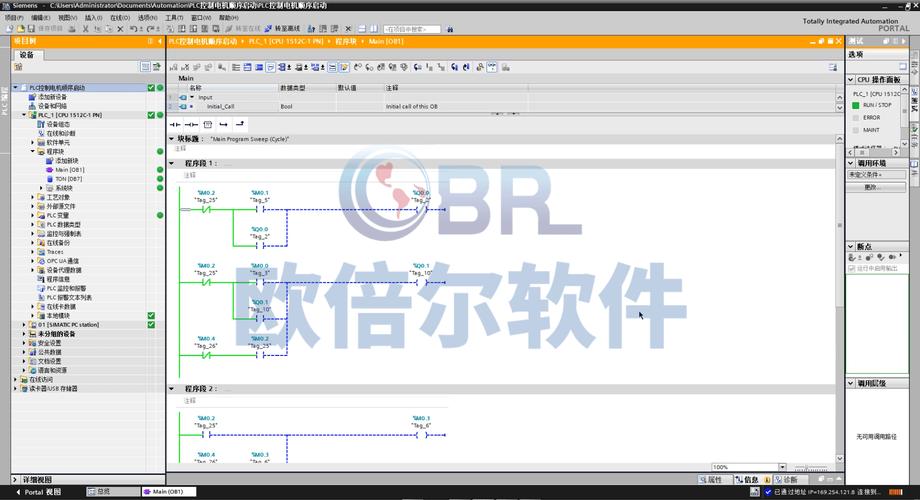This screenshot has width=920, height=500.
Task: Switch to Portal 视图
Action: pyautogui.click(x=38, y=492)
